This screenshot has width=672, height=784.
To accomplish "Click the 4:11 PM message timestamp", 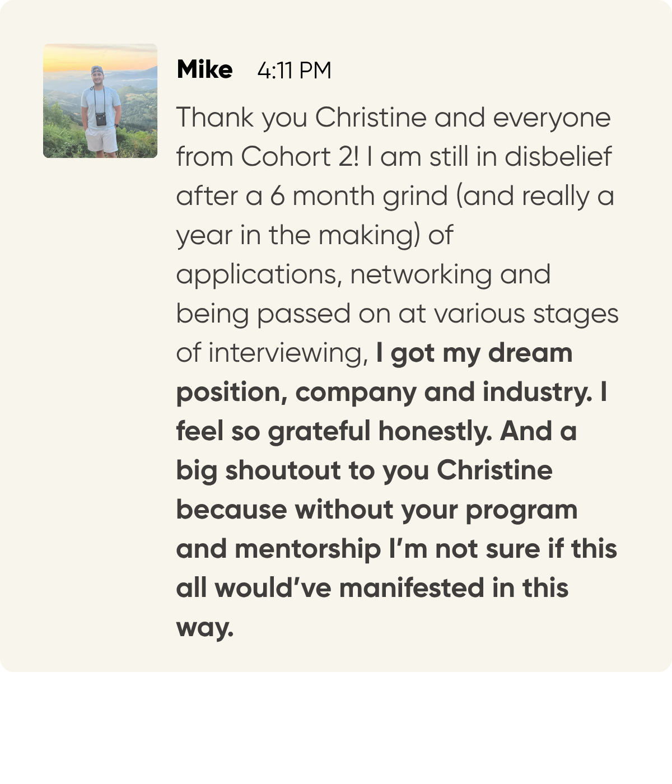I will (x=294, y=71).
